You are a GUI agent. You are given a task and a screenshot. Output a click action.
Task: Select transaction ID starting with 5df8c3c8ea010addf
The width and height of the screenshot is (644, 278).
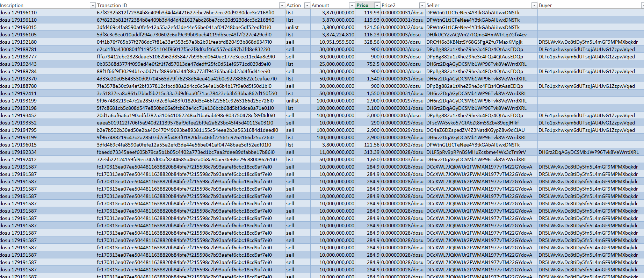point(190,35)
